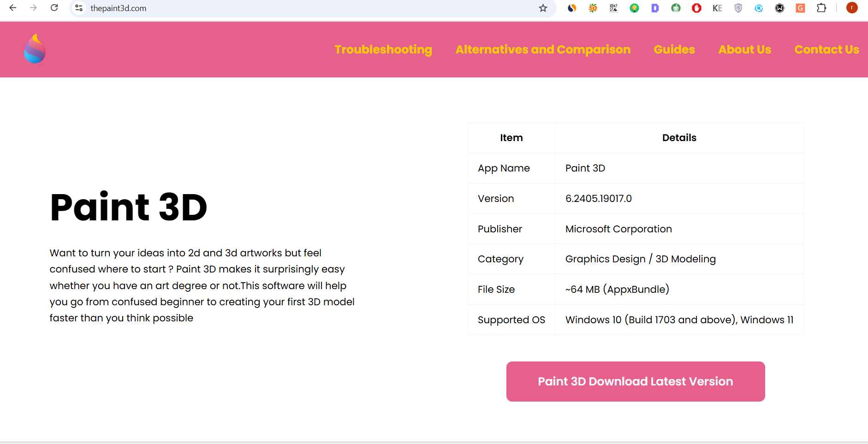Open the orange G extension icon
868x444 pixels.
click(800, 8)
